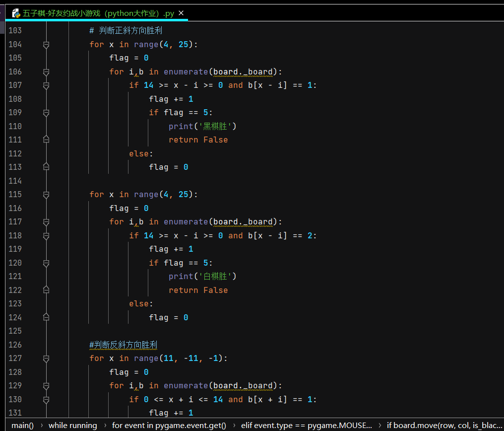
Task: Click the underlined board._board on line 106
Action: 243,72
